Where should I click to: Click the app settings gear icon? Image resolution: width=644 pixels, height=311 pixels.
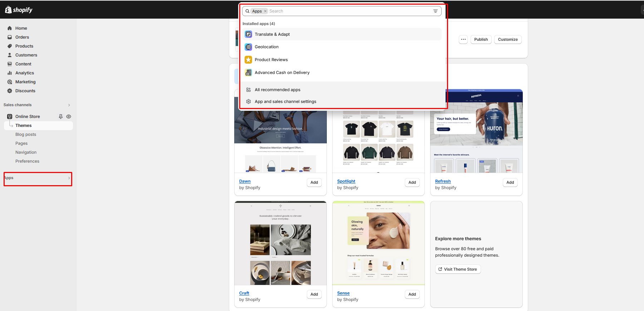(x=249, y=102)
